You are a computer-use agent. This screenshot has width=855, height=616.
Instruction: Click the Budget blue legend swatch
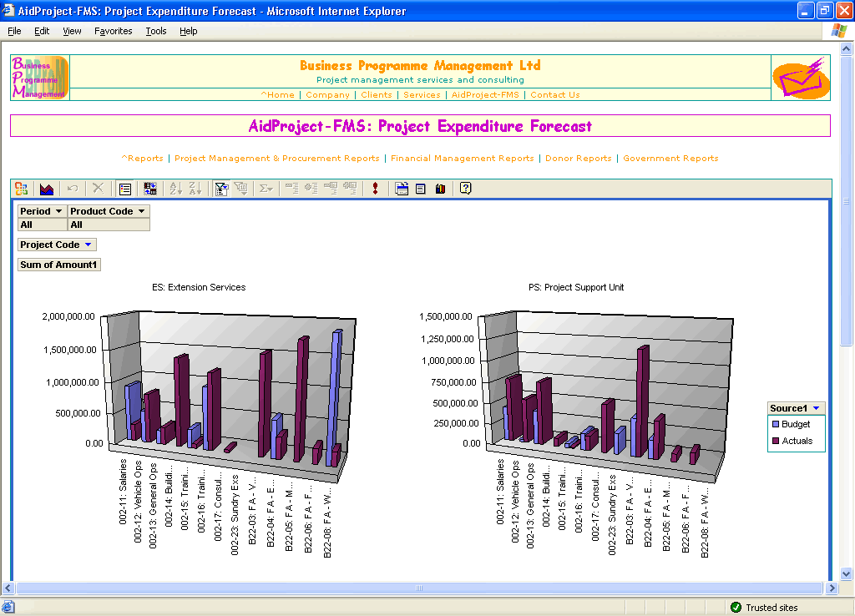pos(776,424)
